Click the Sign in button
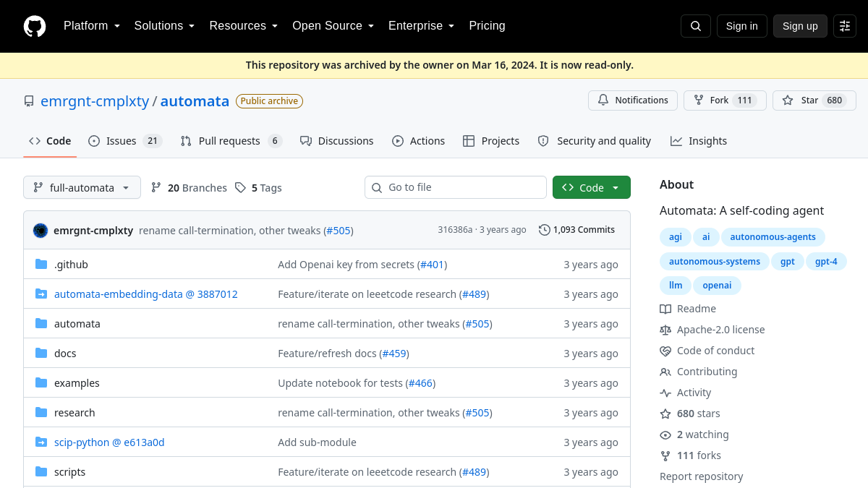This screenshot has height=488, width=868. coord(742,26)
